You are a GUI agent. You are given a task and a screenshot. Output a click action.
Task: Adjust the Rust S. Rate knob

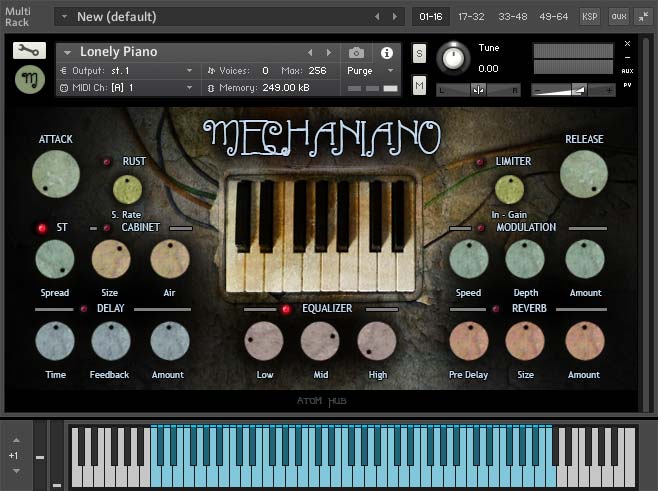(x=127, y=190)
